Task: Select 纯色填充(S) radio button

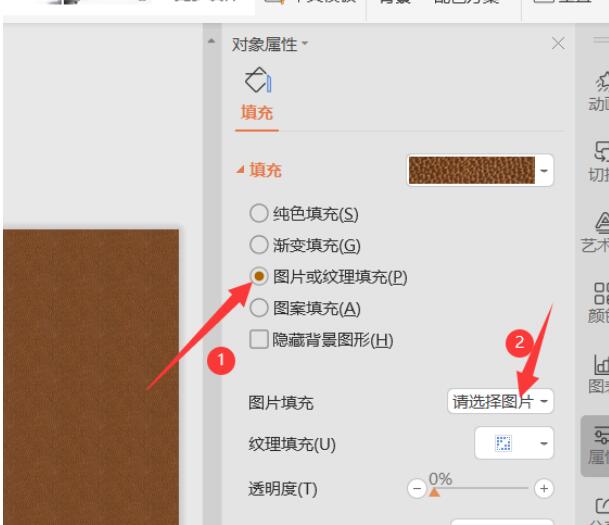Action: pyautogui.click(x=259, y=214)
